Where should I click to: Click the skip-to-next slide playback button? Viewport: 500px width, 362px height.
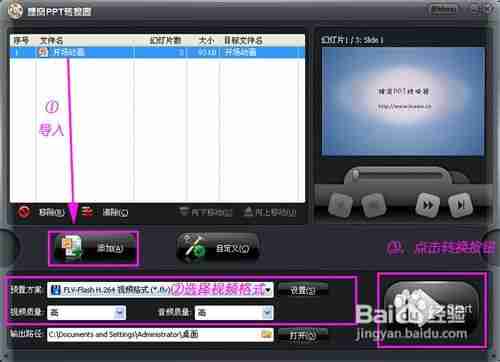point(460,204)
